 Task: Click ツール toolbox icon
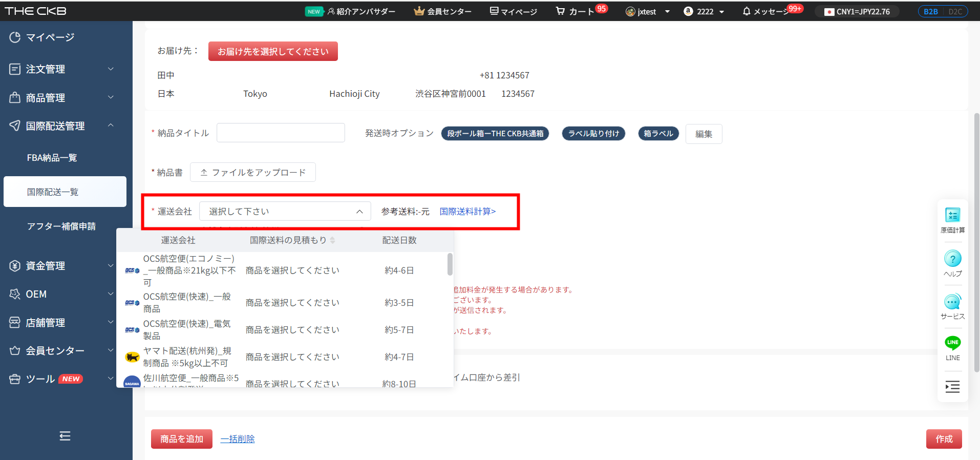(15, 379)
